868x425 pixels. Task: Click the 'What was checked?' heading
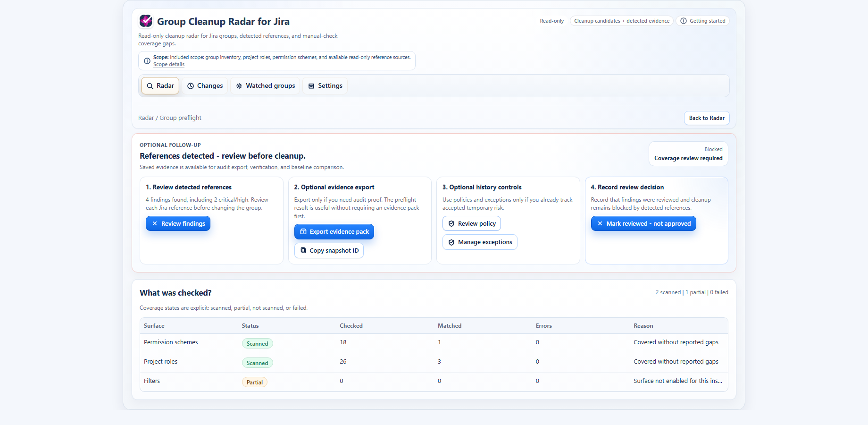click(x=175, y=293)
